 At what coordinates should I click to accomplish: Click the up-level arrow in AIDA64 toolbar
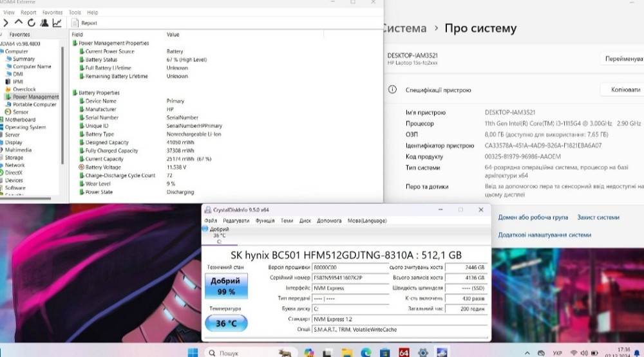[x=19, y=23]
